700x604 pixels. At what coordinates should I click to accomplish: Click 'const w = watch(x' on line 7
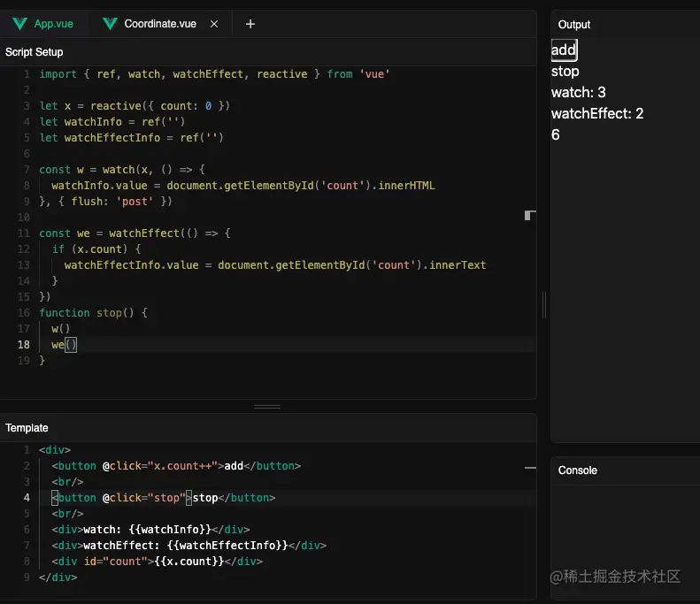tap(122, 170)
